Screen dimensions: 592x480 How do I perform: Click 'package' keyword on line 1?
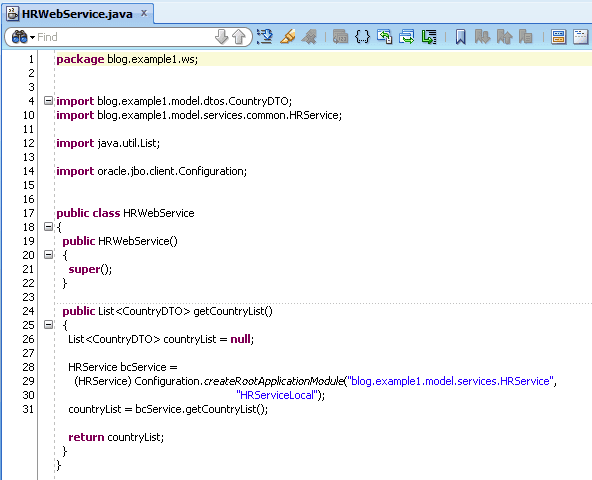[x=80, y=59]
